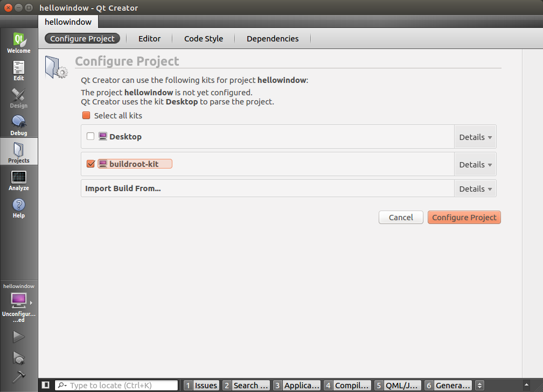Viewport: 543px width, 392px height.
Task: Expand Details for the Desktop kit
Action: pos(475,136)
